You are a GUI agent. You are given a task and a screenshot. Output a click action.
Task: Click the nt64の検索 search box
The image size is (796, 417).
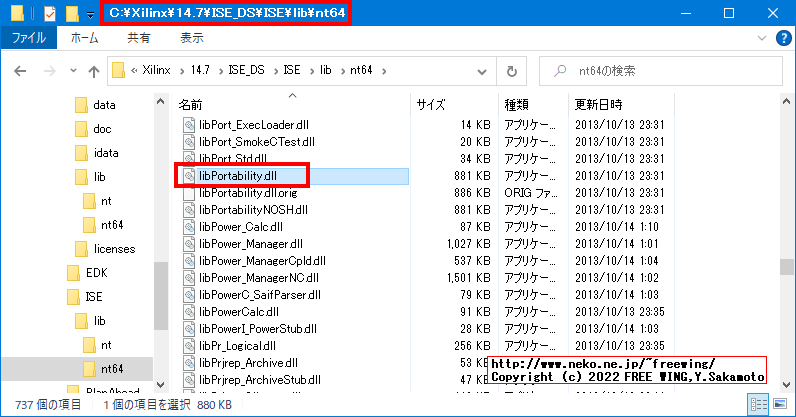tap(661, 71)
